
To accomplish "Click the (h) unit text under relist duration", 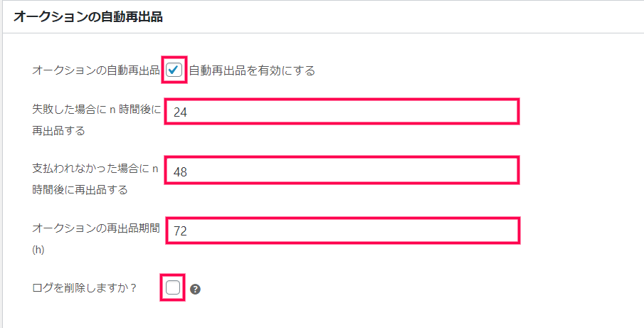I will click(38, 250).
